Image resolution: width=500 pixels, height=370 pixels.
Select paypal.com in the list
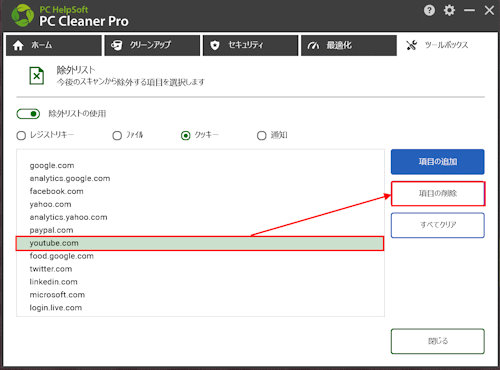coord(200,230)
